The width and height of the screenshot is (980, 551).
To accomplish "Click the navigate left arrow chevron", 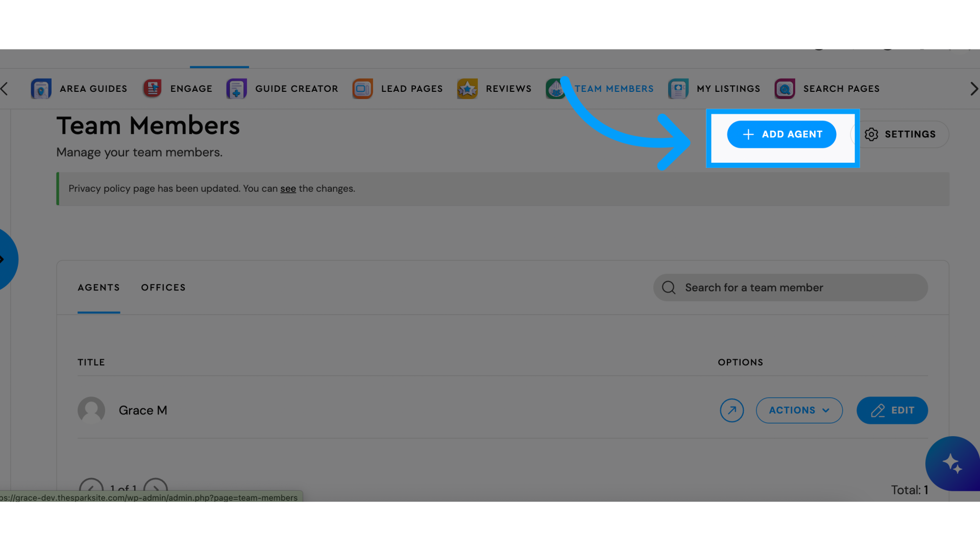I will point(5,88).
